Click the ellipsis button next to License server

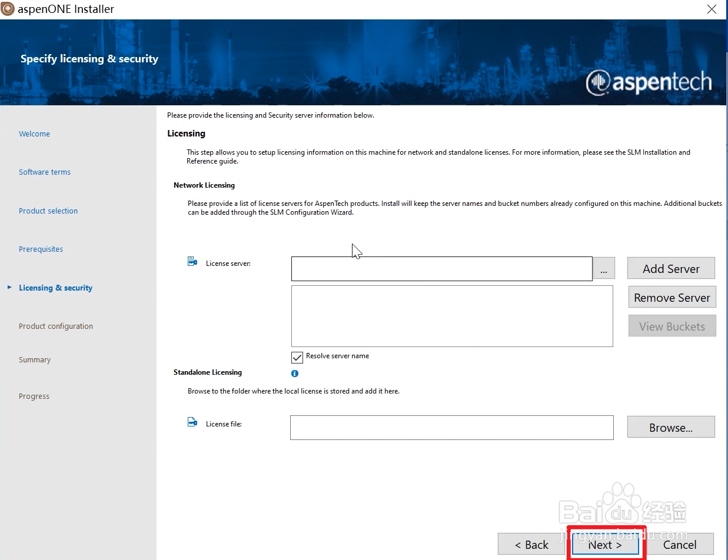click(x=604, y=268)
